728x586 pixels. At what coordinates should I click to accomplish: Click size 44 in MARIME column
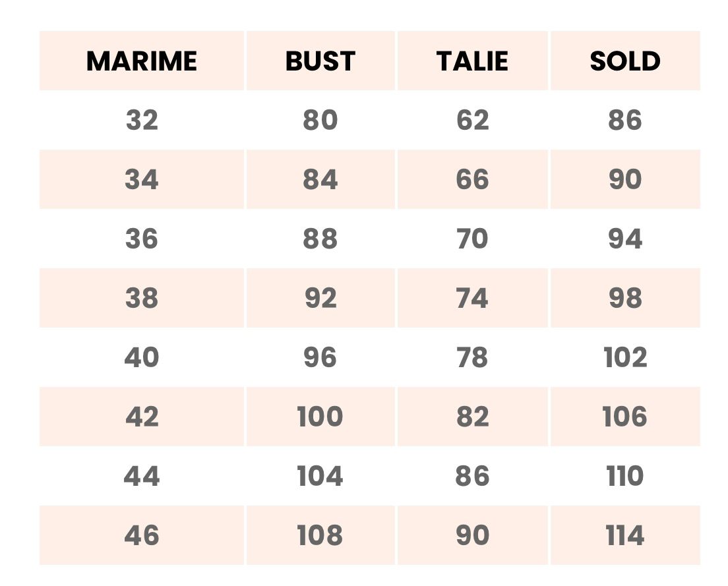(142, 476)
